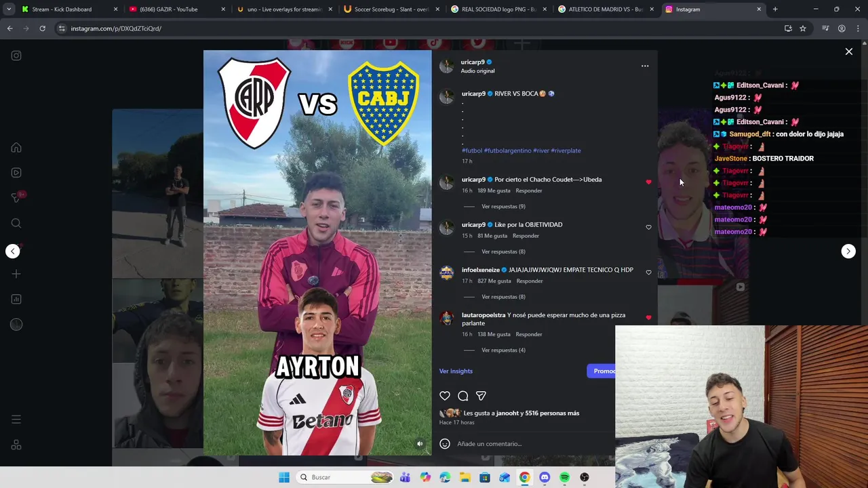Like the "Like por la OBJETIVIDAD" comment
868x488 pixels.
[x=648, y=227]
